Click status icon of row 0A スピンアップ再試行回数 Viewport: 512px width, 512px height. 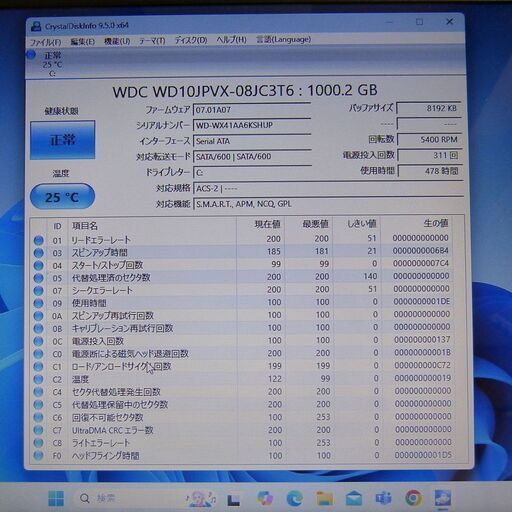pos(39,316)
